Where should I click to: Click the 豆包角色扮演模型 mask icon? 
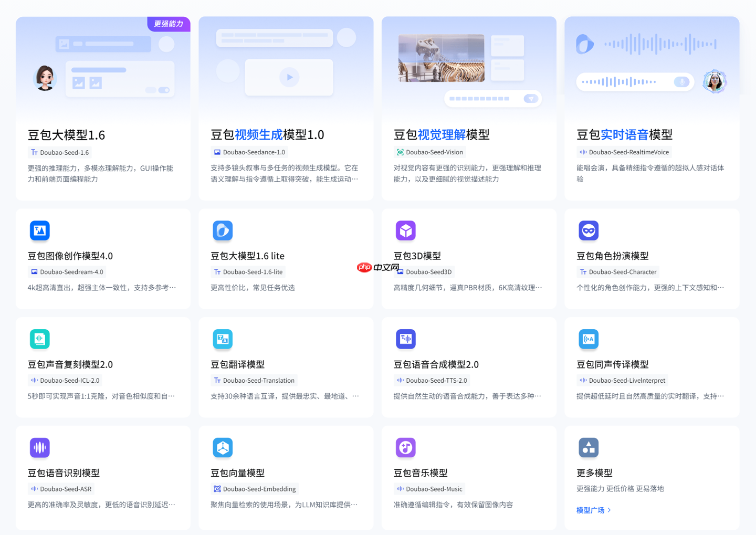[x=588, y=230]
